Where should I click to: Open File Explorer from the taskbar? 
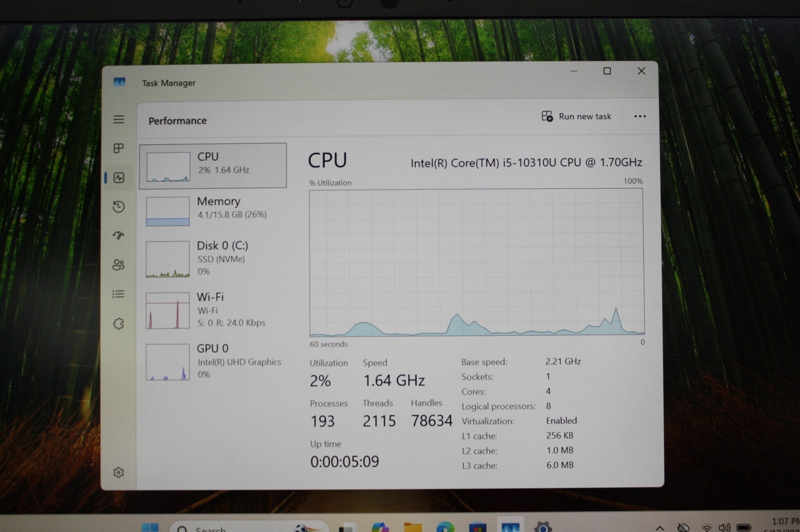pos(413,527)
